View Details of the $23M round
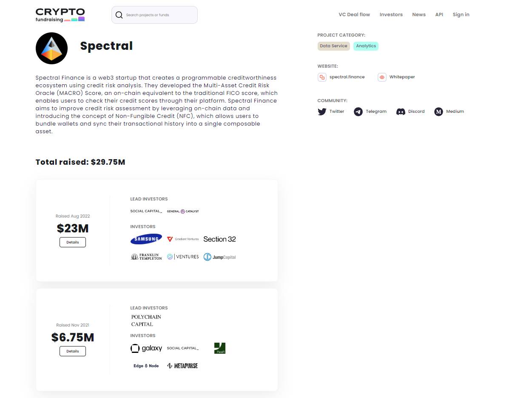Screen dimensions: 532x398 [x=73, y=242]
